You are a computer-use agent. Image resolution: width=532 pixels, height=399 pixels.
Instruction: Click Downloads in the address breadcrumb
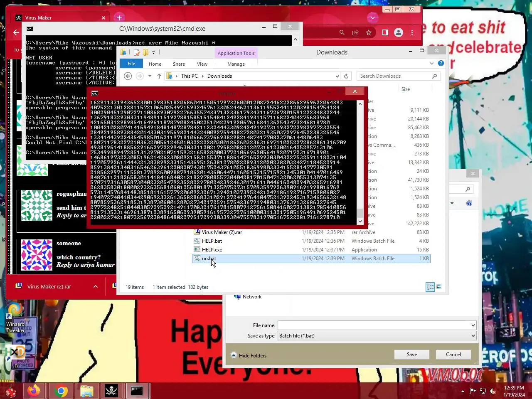pos(219,76)
